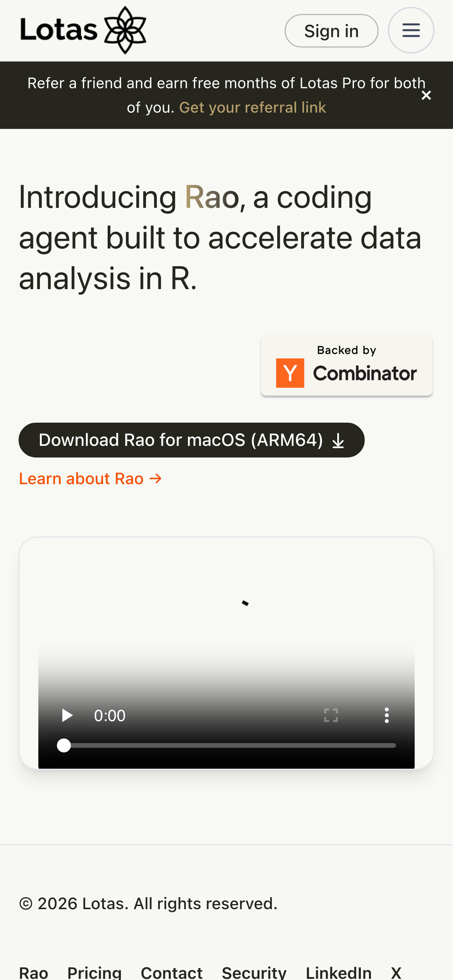Open the LinkedIn footer link
The height and width of the screenshot is (980, 453).
338,973
